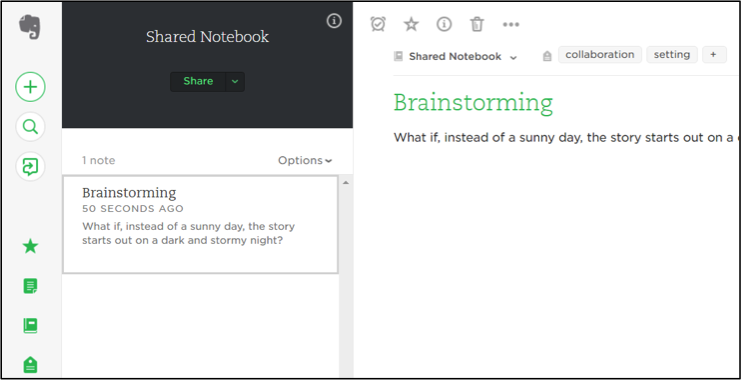Show notebook info in dark header
The width and height of the screenshot is (741, 380).
point(334,21)
